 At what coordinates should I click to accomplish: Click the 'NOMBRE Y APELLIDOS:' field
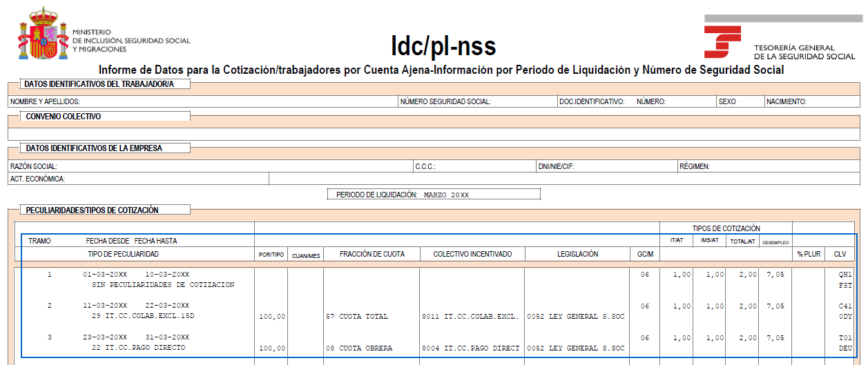(203, 101)
